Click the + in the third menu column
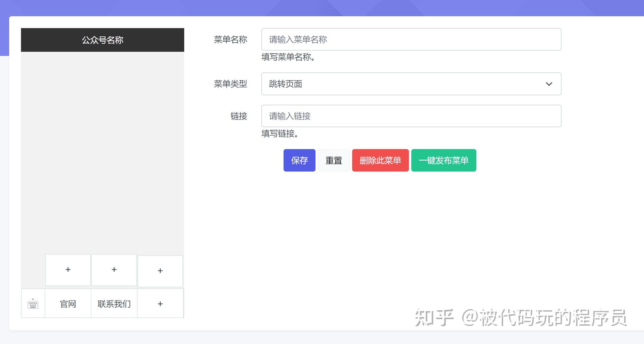 click(160, 270)
